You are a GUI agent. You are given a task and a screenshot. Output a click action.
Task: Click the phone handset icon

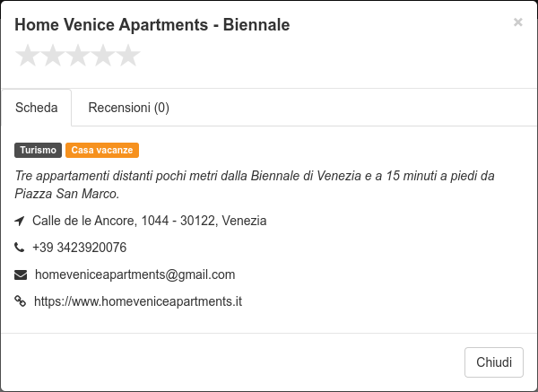pyautogui.click(x=19, y=248)
